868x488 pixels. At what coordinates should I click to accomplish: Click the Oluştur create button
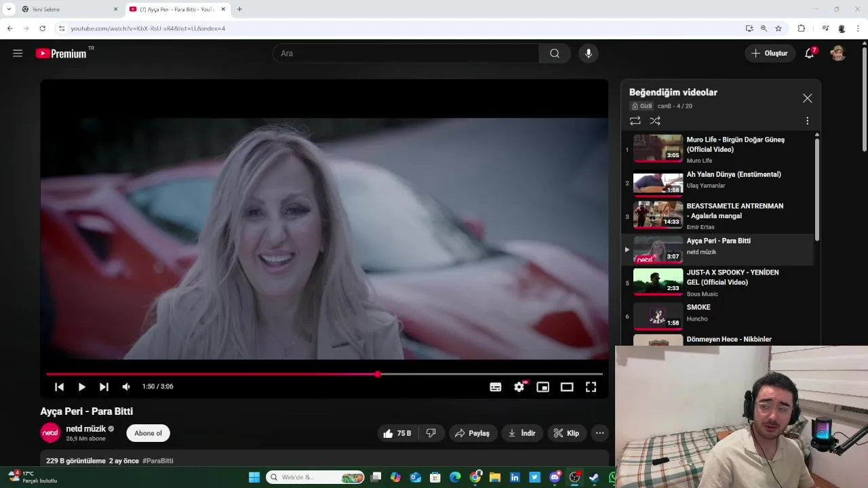pyautogui.click(x=770, y=54)
